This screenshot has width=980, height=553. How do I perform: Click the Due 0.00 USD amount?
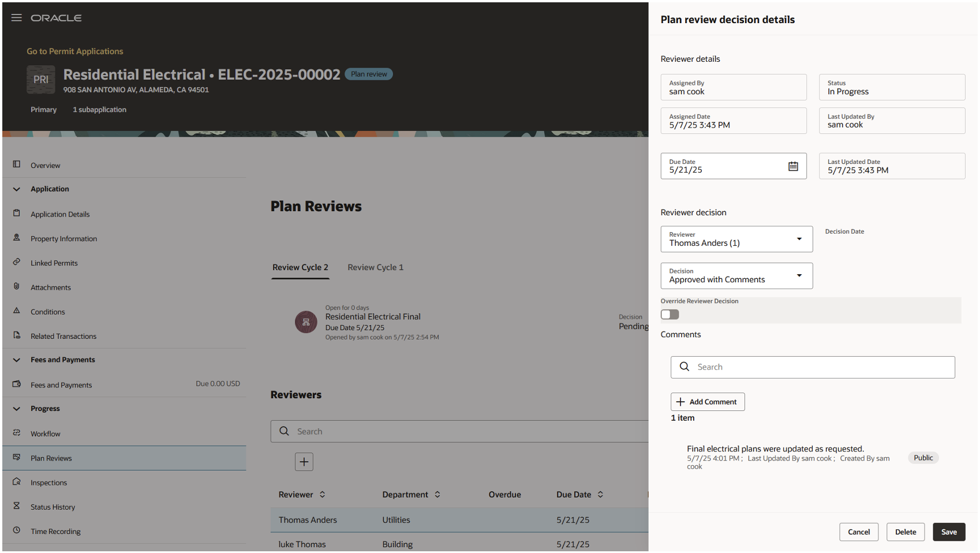pos(218,384)
